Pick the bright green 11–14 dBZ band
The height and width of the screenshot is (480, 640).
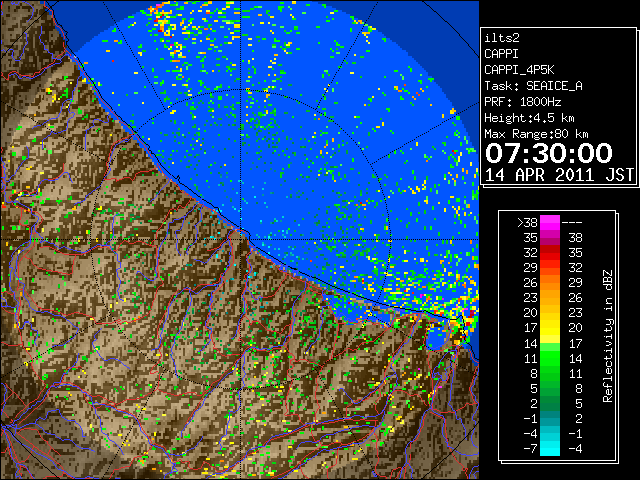(550, 358)
